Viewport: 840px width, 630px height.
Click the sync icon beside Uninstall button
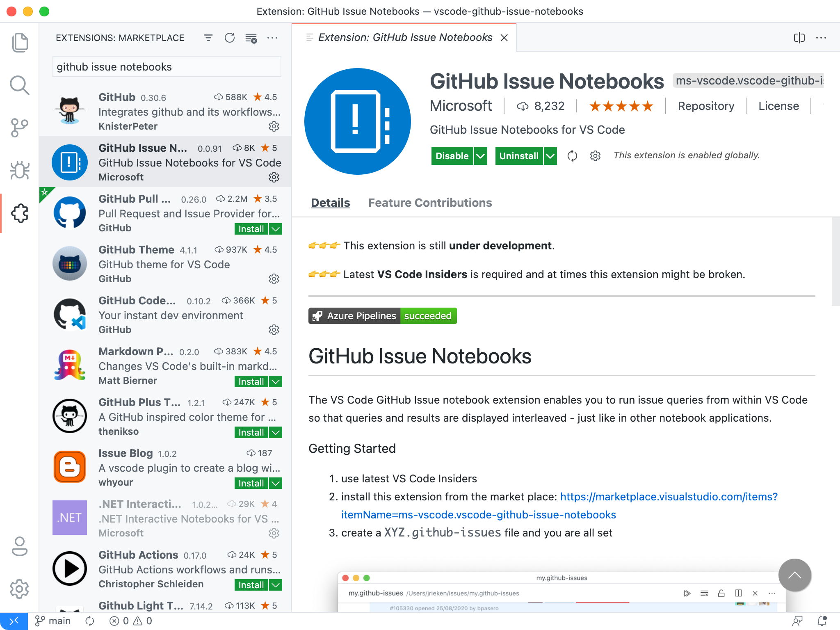point(572,156)
